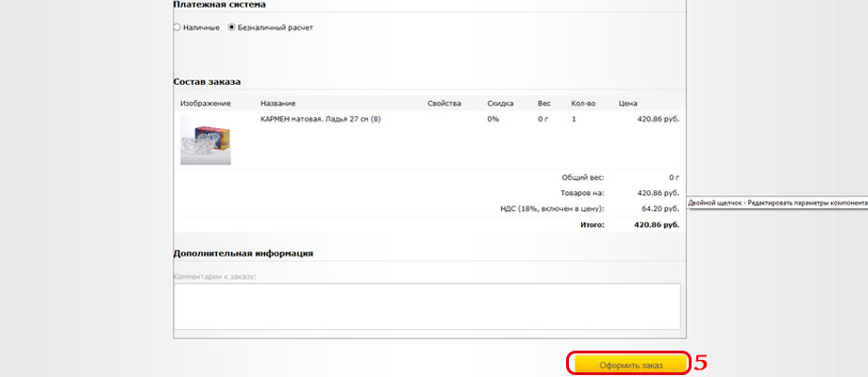Click the Скидка column header
The image size is (868, 377).
coord(500,103)
